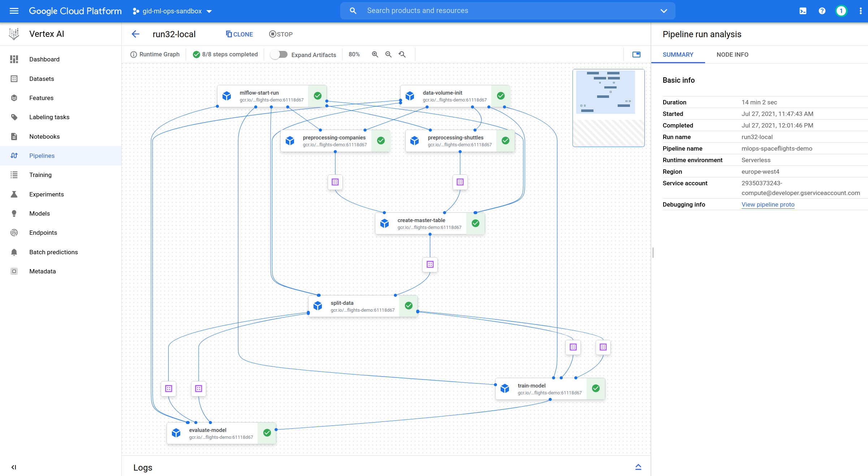Click the Experiments flask icon
Viewport: 868px width, 476px height.
point(14,194)
